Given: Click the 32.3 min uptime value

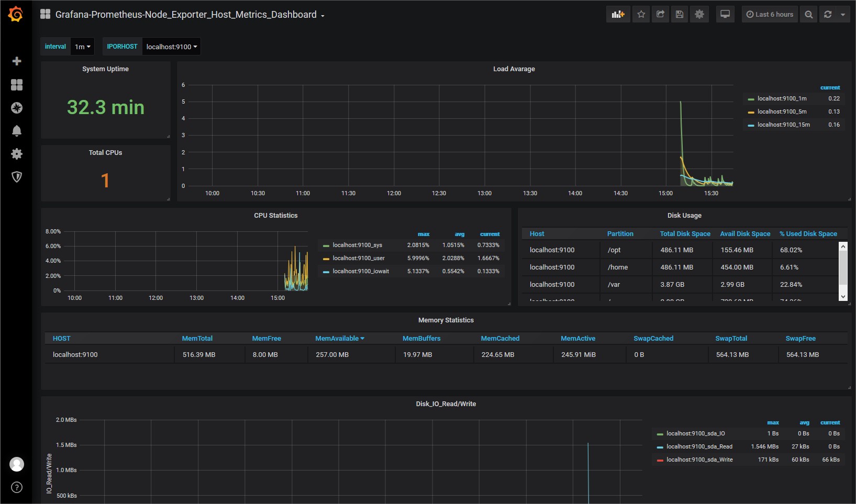Looking at the screenshot, I should [x=105, y=107].
